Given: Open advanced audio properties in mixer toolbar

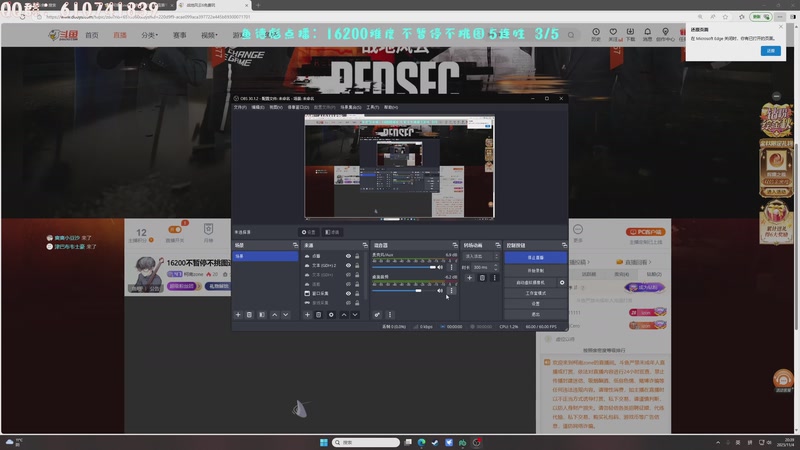Looking at the screenshot, I should point(377,315).
